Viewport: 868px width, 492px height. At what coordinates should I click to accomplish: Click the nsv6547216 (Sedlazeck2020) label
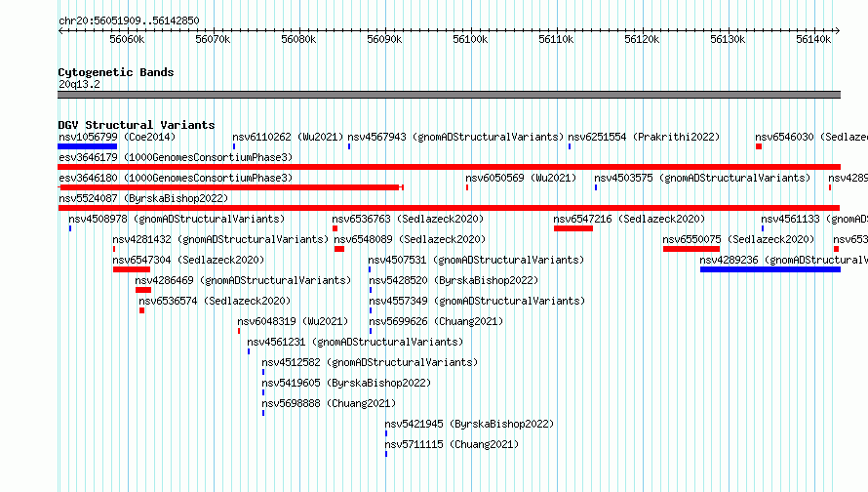coord(629,219)
